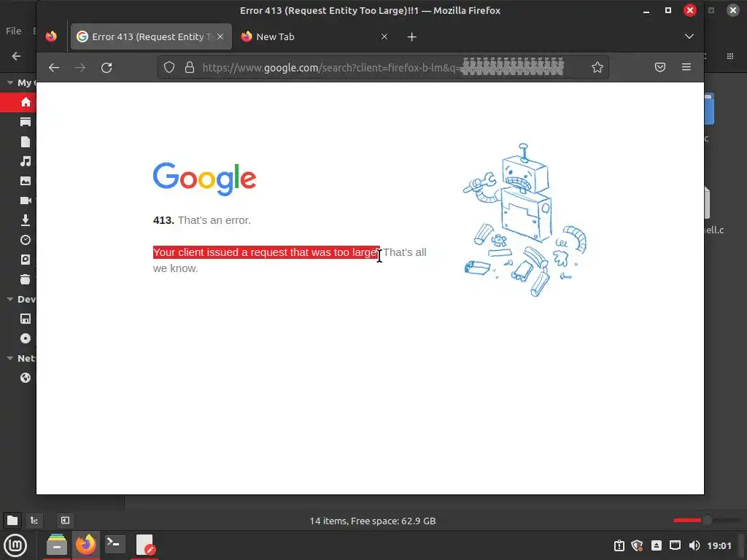Open a new tab with the plus button
The image size is (747, 560).
[x=412, y=36]
